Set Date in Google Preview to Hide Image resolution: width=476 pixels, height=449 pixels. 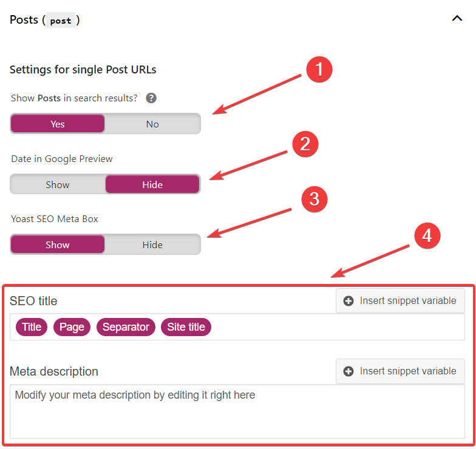[x=152, y=184]
